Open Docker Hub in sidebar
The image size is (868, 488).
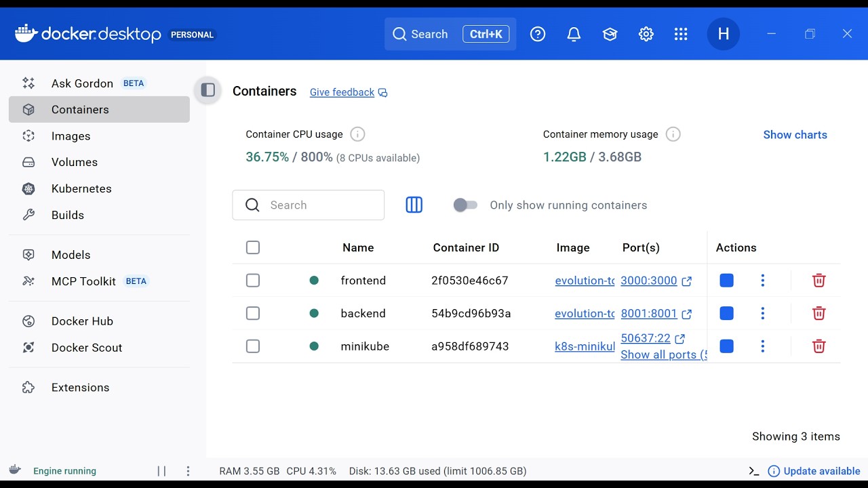tap(99, 321)
